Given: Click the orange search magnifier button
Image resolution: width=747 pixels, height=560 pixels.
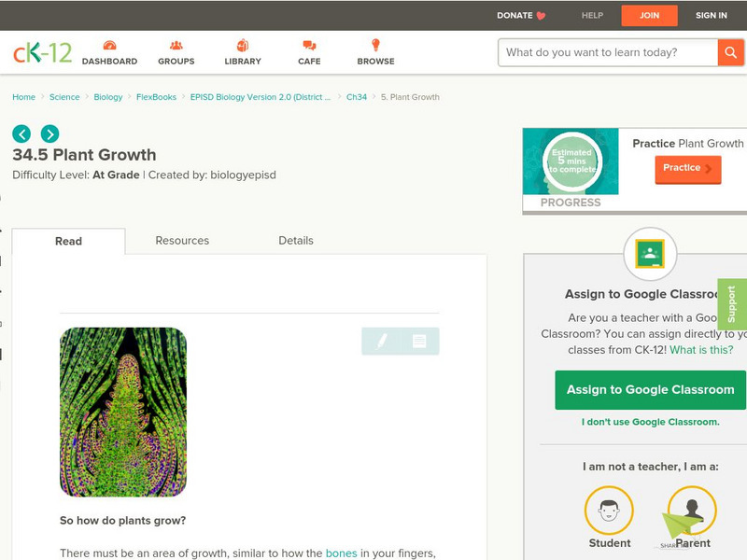Looking at the screenshot, I should pyautogui.click(x=730, y=52).
